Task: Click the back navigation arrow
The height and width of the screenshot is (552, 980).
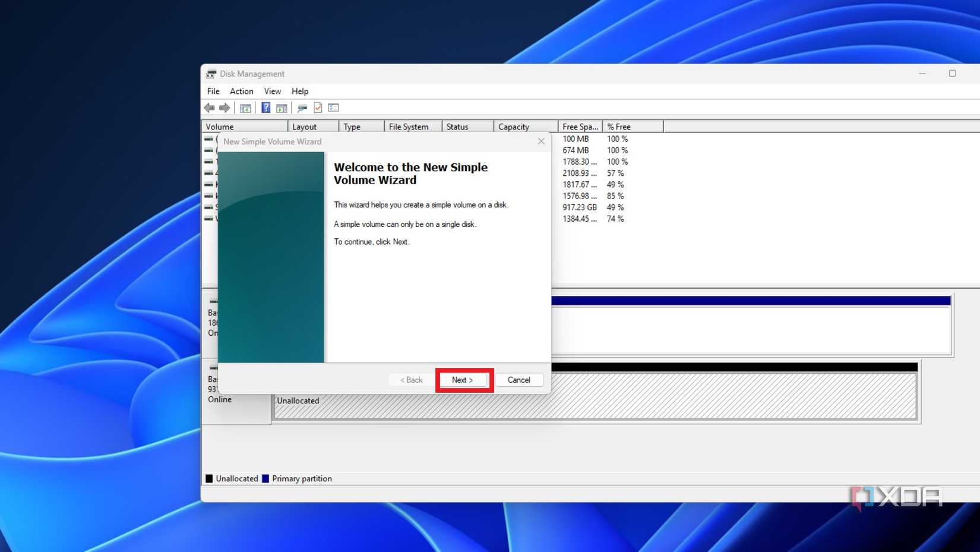Action: 209,108
